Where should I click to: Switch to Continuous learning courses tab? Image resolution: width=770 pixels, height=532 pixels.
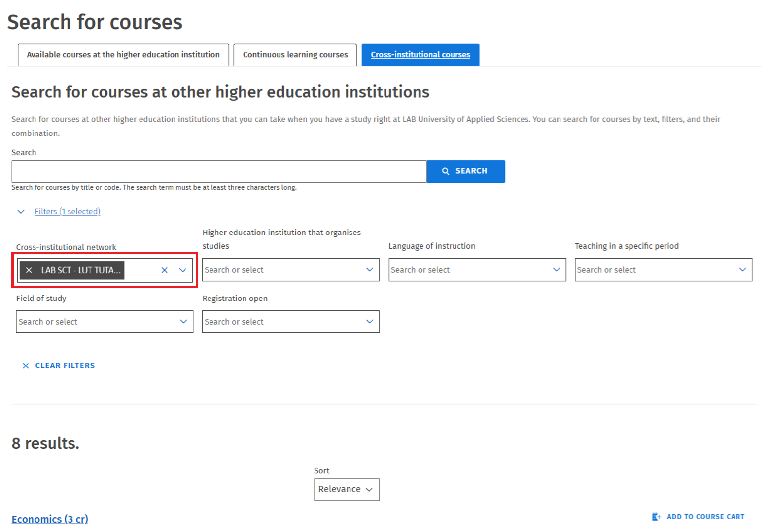(x=295, y=55)
